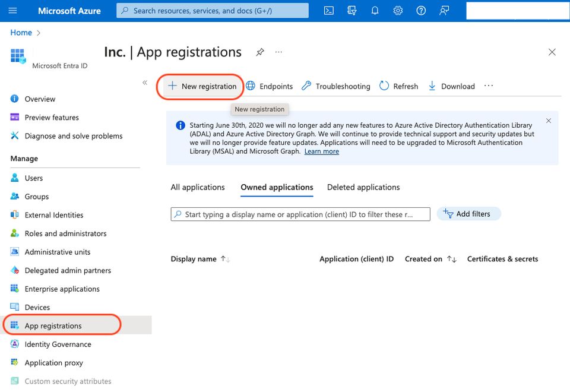Open the help question mark icon

coord(421,11)
